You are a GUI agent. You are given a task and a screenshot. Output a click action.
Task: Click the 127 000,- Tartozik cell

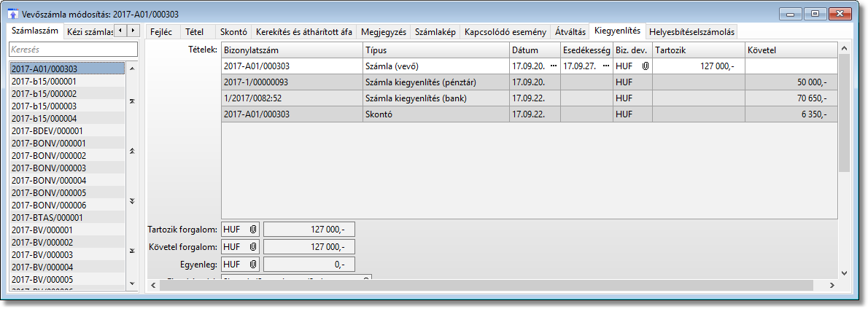click(x=698, y=66)
